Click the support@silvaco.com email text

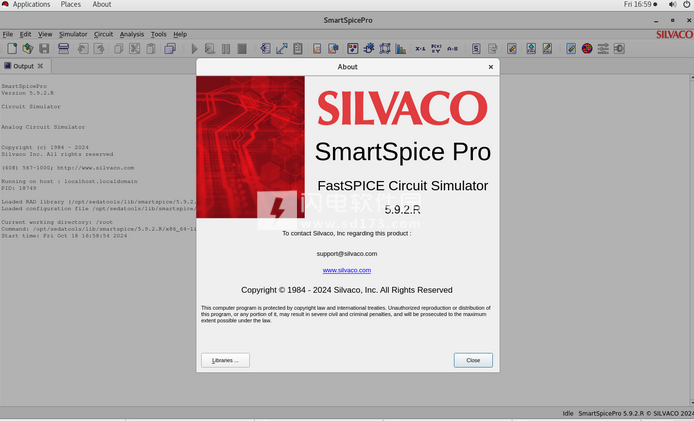click(x=347, y=254)
